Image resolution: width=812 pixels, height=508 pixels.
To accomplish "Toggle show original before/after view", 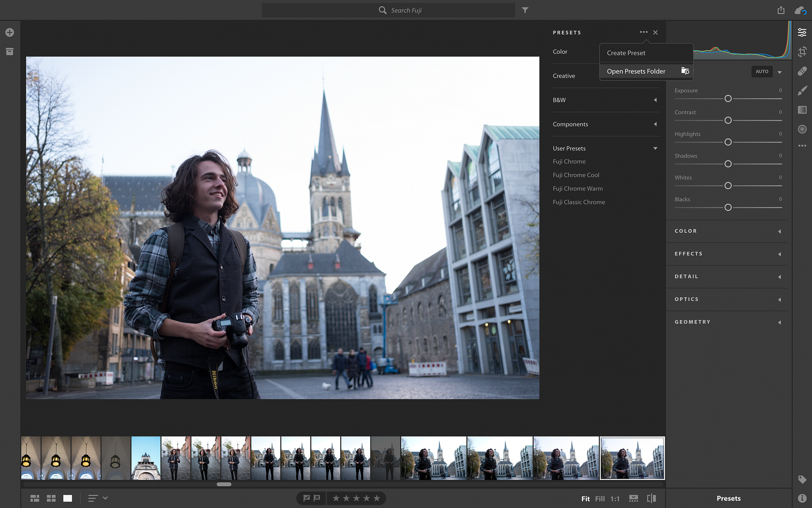I will click(651, 498).
